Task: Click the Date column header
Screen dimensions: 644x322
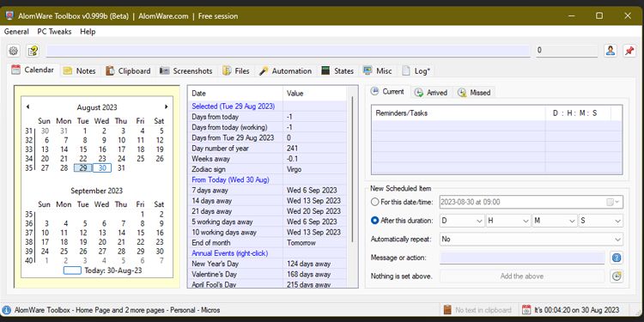Action: pyautogui.click(x=235, y=94)
